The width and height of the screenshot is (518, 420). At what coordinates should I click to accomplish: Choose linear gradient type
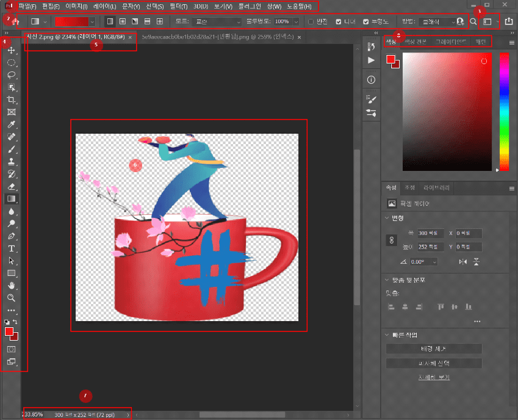click(110, 21)
